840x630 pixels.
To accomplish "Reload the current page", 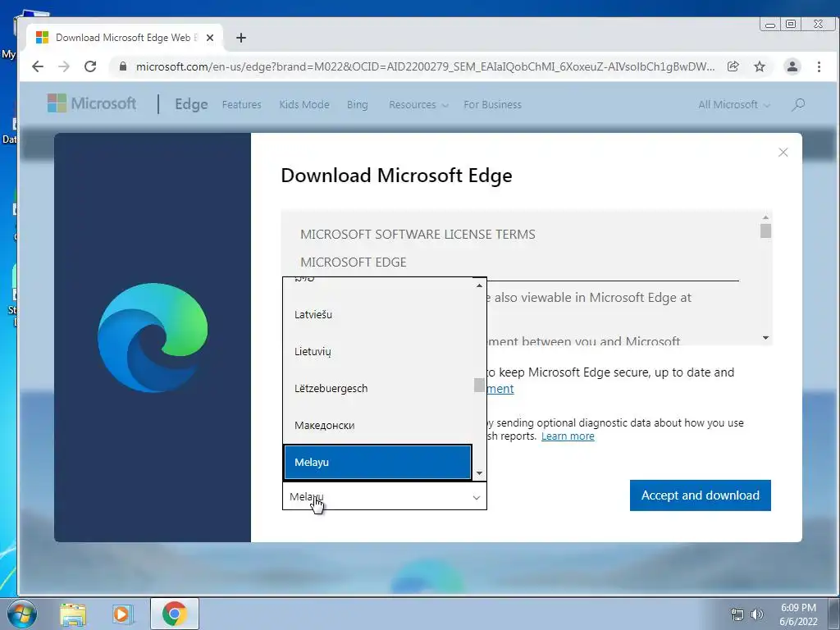I will pyautogui.click(x=90, y=66).
